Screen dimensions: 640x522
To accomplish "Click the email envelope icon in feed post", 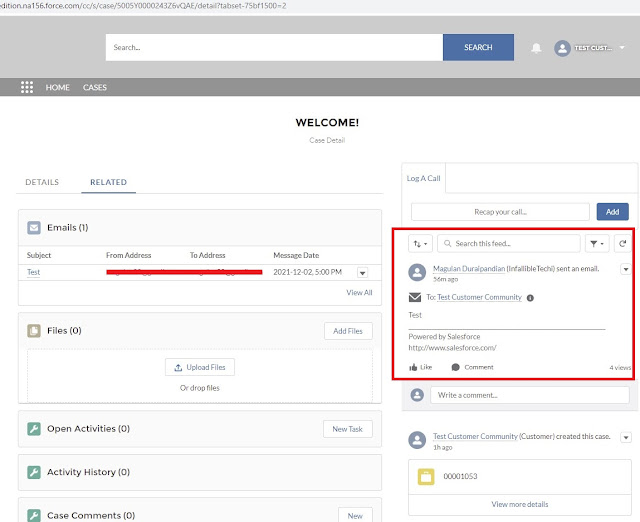I will (x=415, y=297).
